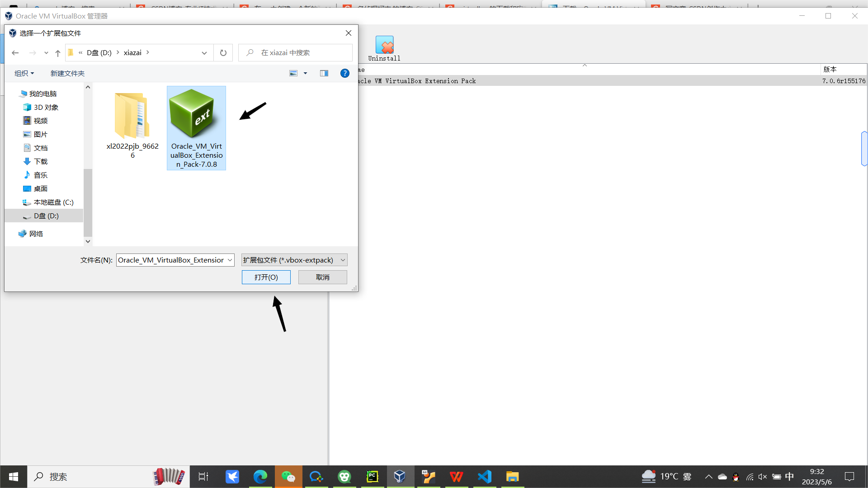Click the QQ penguin tray icon
Viewport: 868px width, 488px height.
(736, 477)
